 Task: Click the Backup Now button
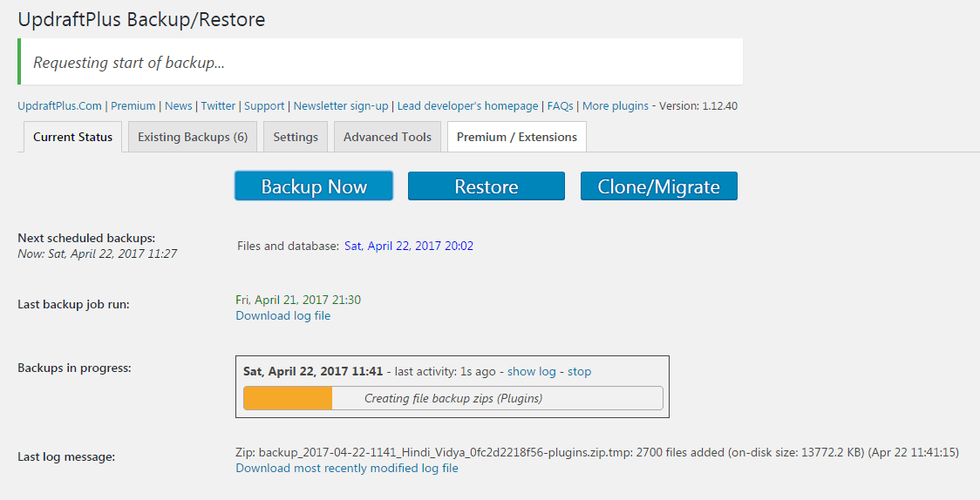point(314,186)
